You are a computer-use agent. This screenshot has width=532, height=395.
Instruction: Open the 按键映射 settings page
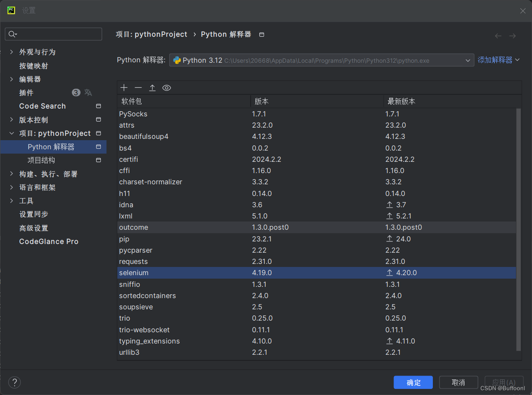[34, 66]
